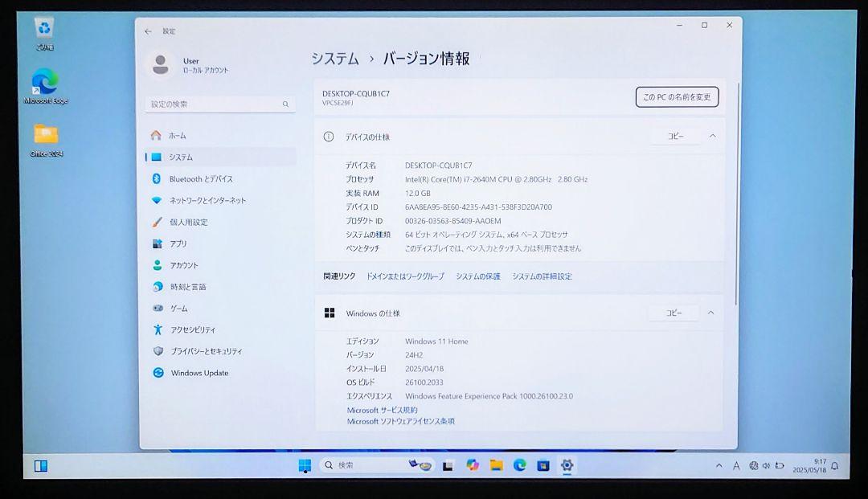Screen dimensions: 868x499
Task: Open the clock showing 9:17 2025/05/18
Action: (809, 466)
